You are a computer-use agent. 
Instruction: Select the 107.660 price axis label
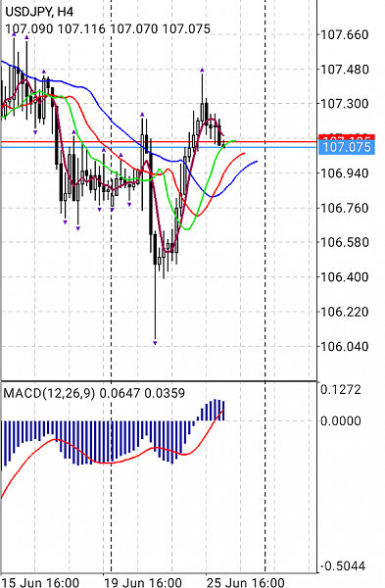(x=345, y=35)
